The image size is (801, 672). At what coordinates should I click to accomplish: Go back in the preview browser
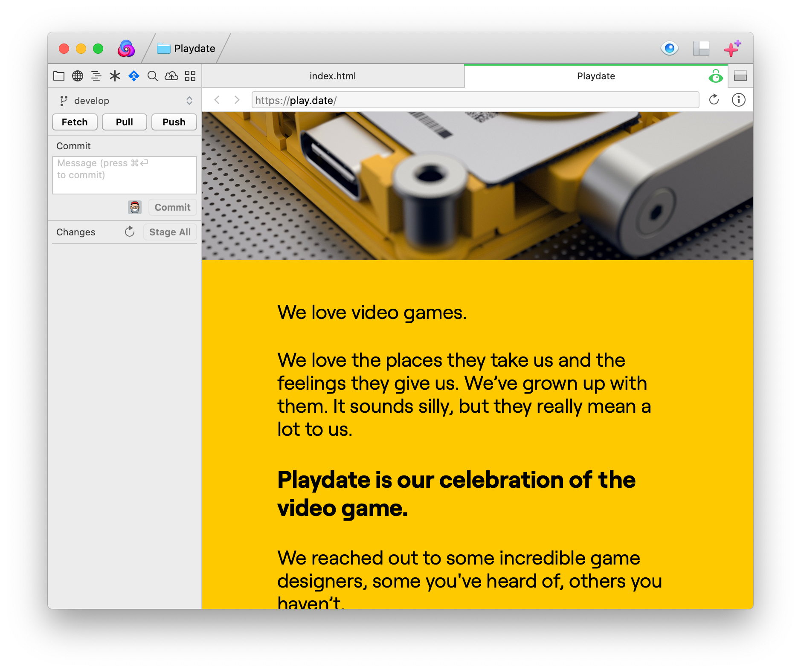pos(217,100)
